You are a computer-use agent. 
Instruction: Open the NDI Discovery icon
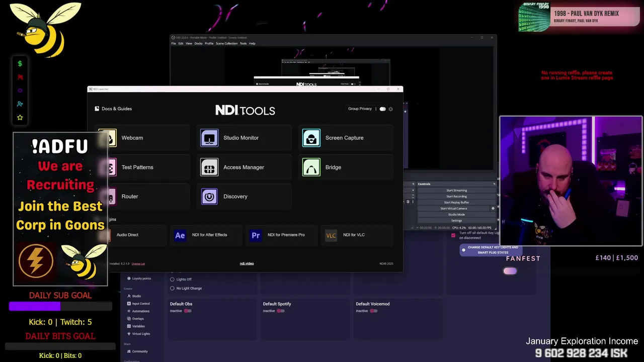point(209,197)
